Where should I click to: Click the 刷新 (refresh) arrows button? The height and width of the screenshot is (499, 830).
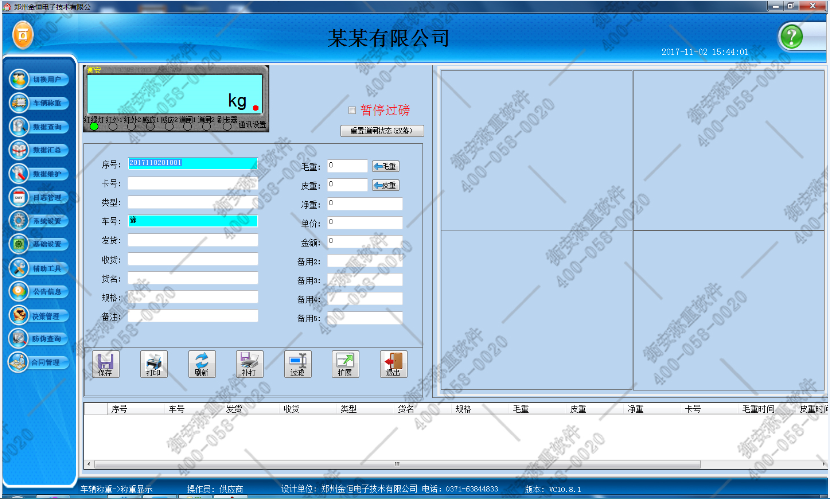(202, 364)
